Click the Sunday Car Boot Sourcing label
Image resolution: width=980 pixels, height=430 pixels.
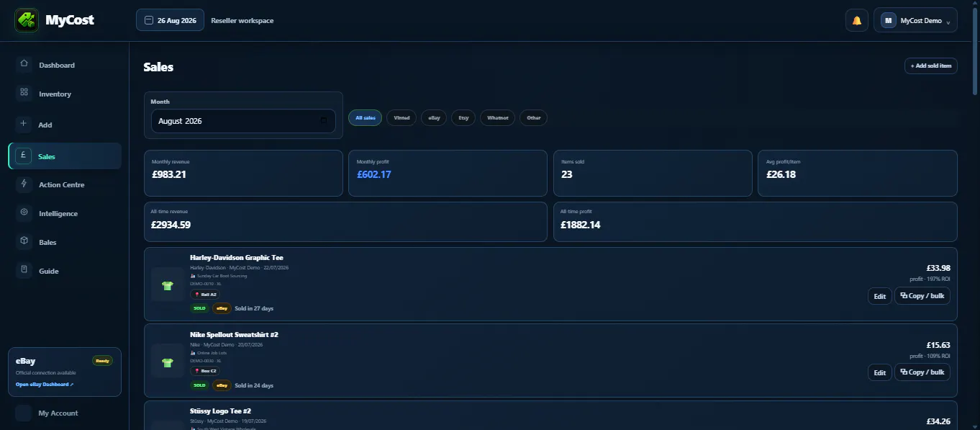pyautogui.click(x=222, y=276)
